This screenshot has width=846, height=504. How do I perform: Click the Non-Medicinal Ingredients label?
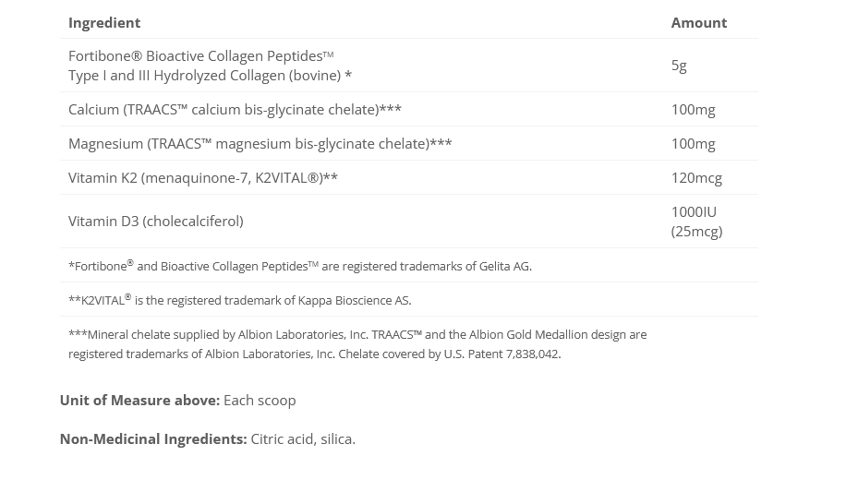pos(153,438)
